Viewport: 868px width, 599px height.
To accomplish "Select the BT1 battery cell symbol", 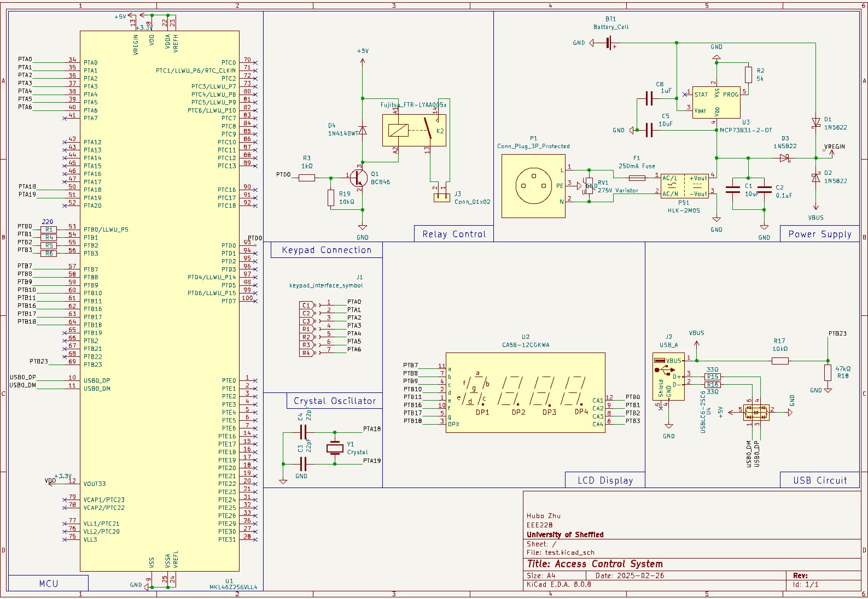I will click(x=610, y=43).
